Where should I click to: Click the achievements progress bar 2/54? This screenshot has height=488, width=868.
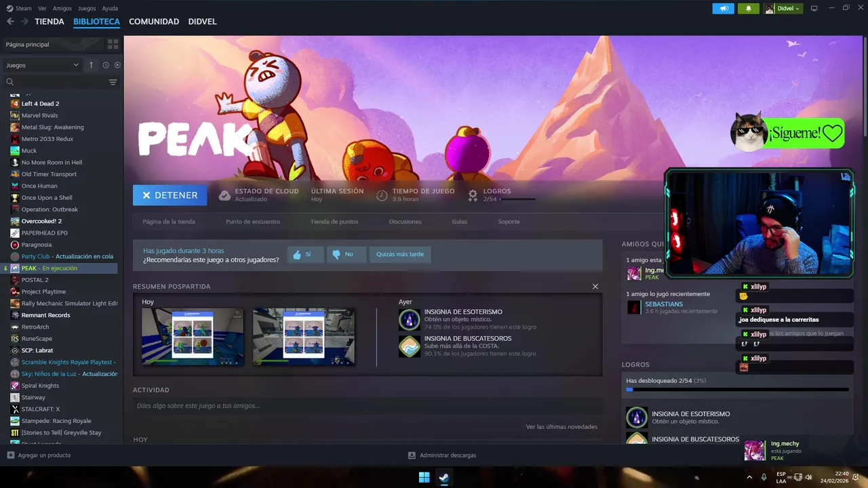tap(737, 390)
